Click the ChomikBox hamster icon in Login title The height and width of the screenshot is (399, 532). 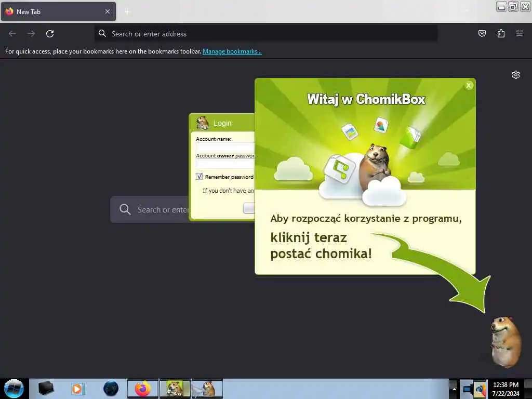pos(203,123)
